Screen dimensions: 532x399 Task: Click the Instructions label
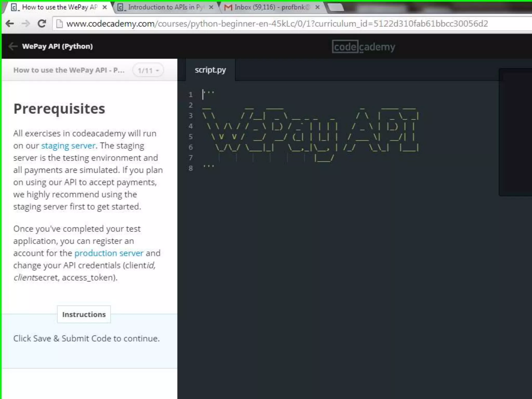(x=84, y=314)
